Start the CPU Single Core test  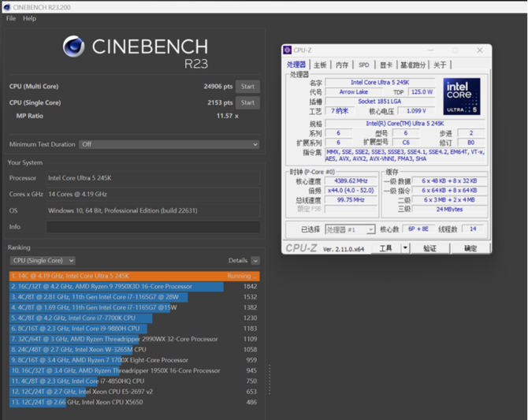(247, 102)
